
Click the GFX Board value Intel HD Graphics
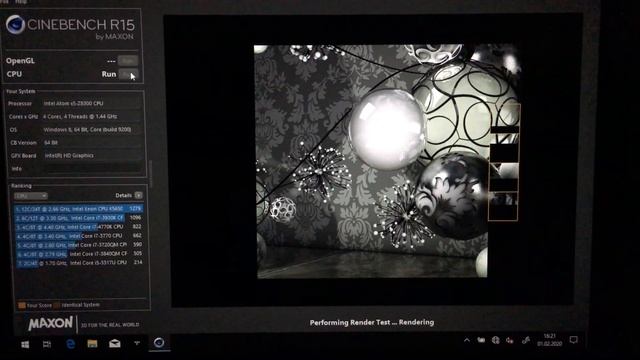[x=69, y=156]
